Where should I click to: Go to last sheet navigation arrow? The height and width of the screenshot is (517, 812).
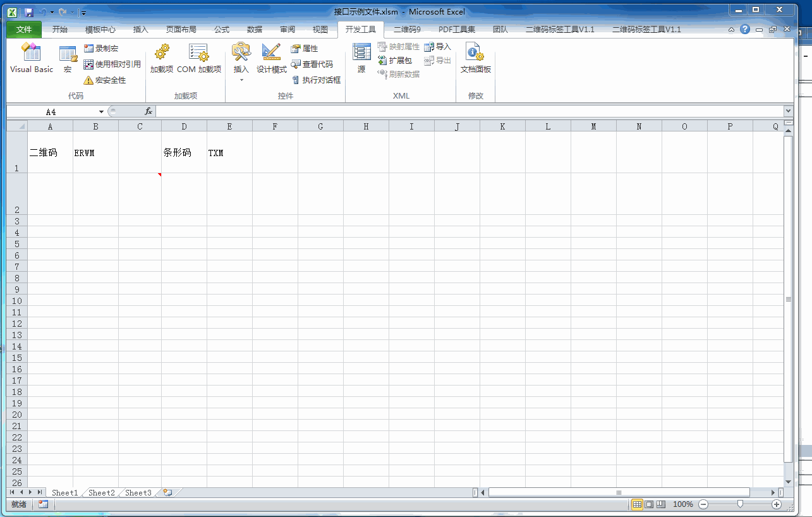click(40, 492)
